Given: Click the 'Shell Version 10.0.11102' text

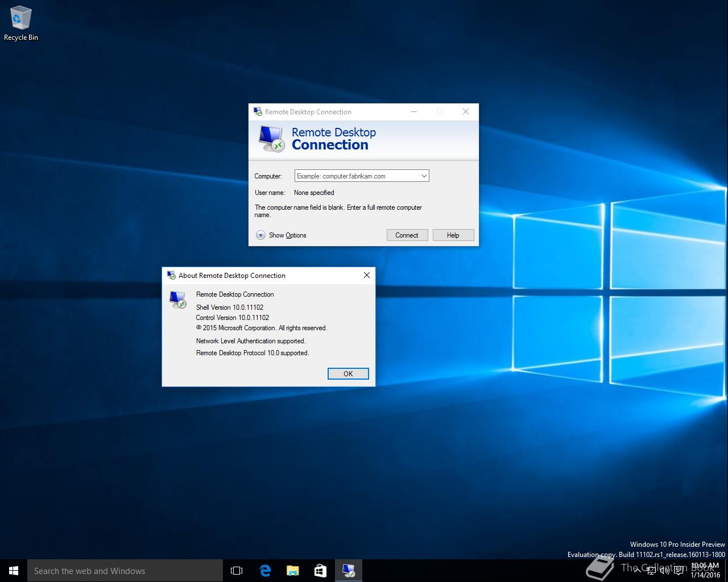Looking at the screenshot, I should [230, 307].
